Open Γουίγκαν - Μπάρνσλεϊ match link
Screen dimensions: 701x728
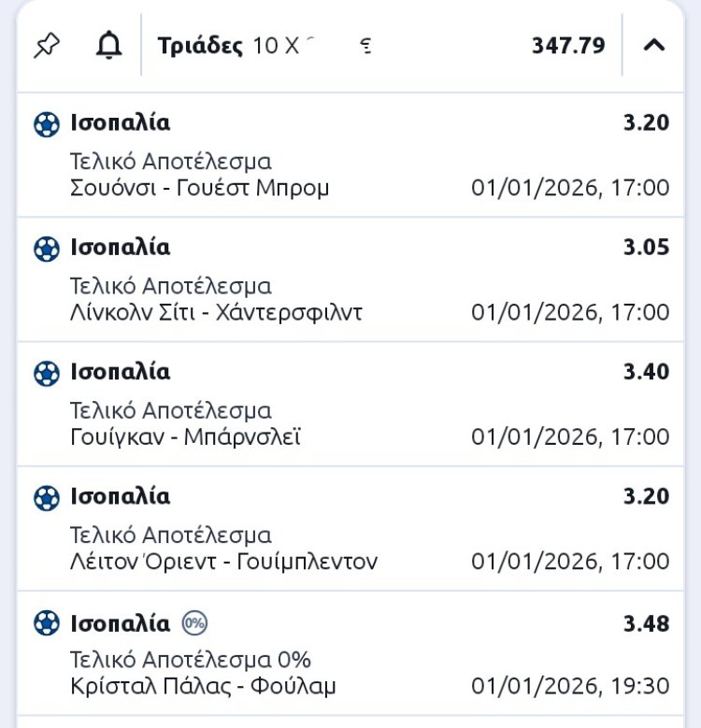[186, 436]
